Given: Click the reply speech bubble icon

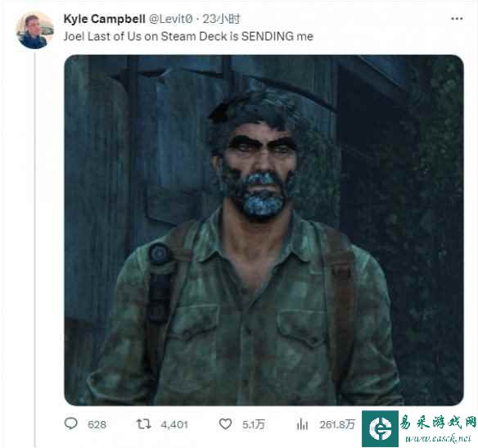Looking at the screenshot, I should pyautogui.click(x=71, y=424).
